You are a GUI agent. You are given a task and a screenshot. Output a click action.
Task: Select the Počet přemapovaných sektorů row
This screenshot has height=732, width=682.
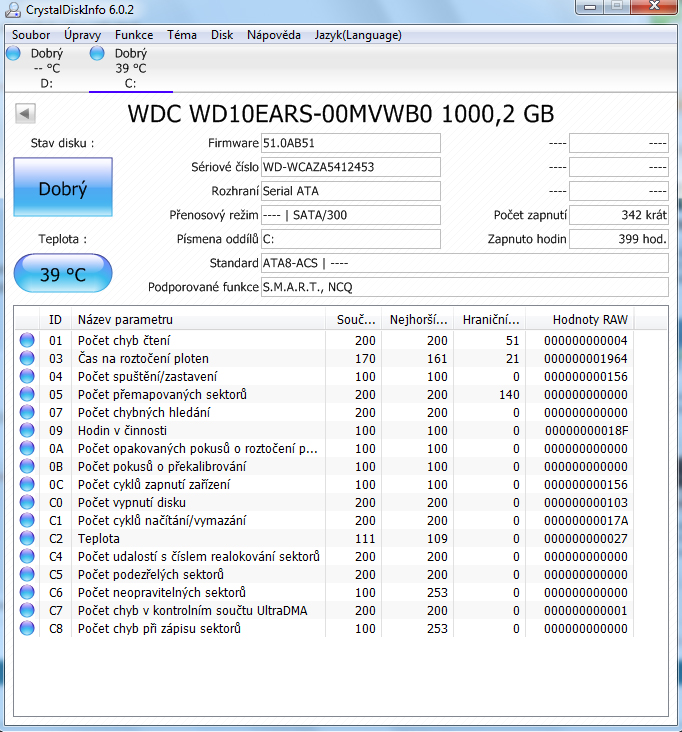(200, 394)
